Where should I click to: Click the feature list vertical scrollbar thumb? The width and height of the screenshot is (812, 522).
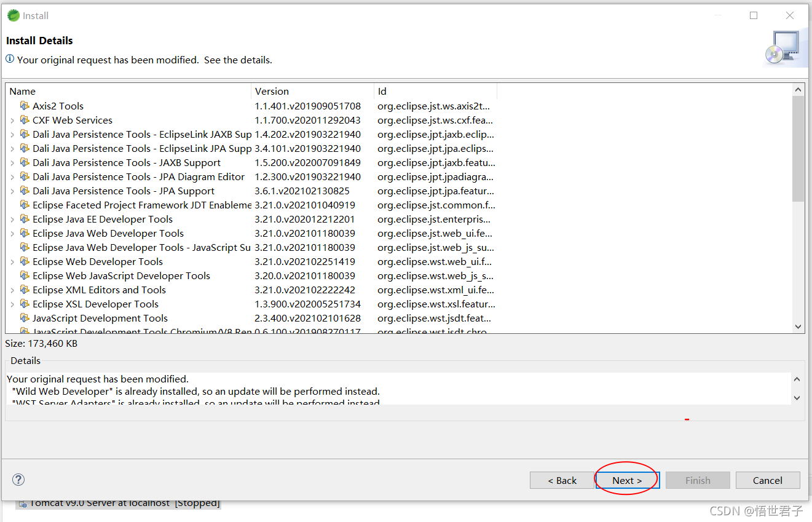point(798,149)
